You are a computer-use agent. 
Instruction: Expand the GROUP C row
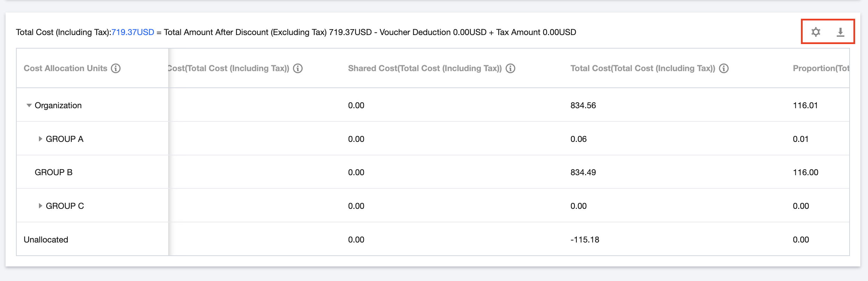click(x=40, y=206)
